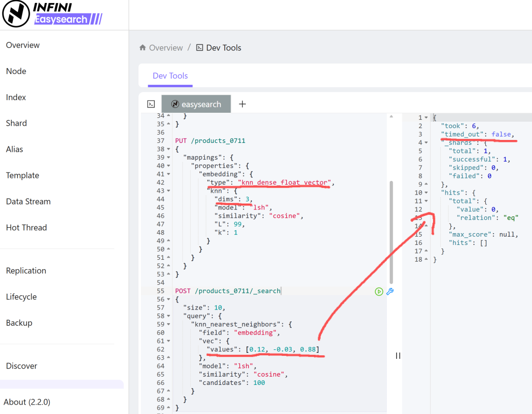Click the POST /products_0711/_search line
The image size is (532, 414).
[228, 291]
